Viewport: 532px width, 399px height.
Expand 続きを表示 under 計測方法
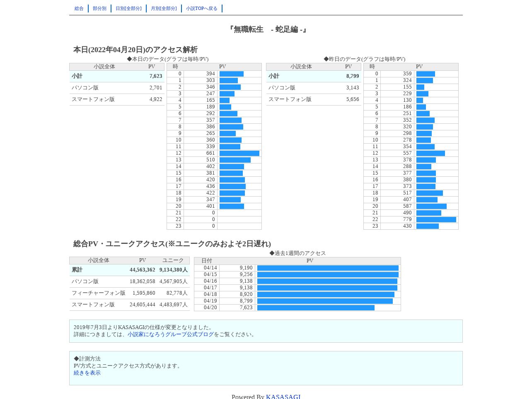click(87, 373)
